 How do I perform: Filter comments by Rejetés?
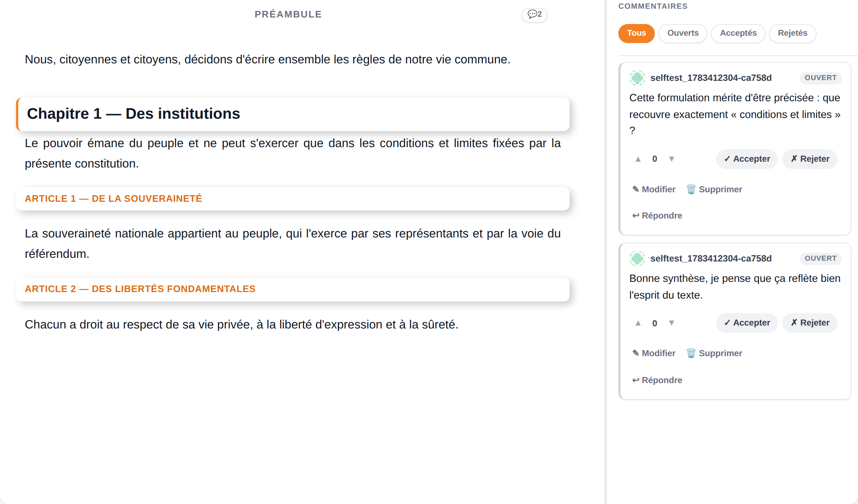click(x=792, y=33)
